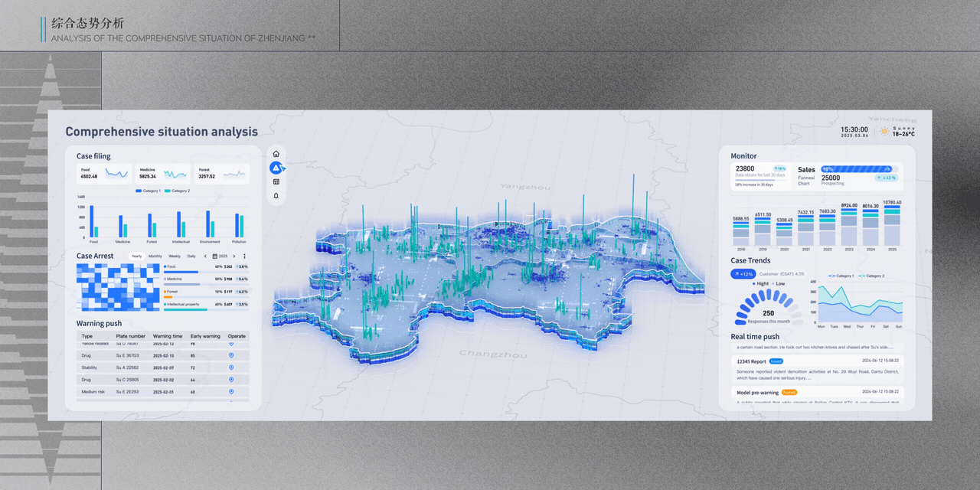Select the 2023 stacked bar in Monitor
The height and width of the screenshot is (490, 980).
(x=849, y=227)
